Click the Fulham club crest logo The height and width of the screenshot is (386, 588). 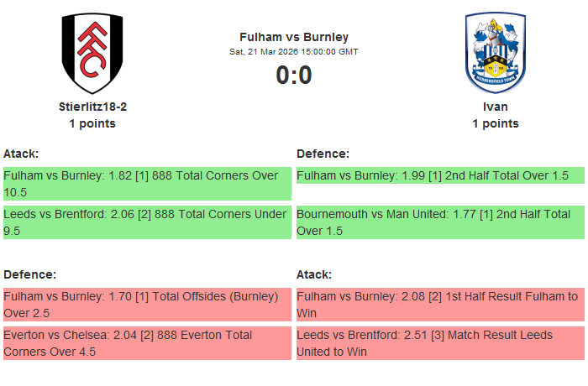pos(92,53)
